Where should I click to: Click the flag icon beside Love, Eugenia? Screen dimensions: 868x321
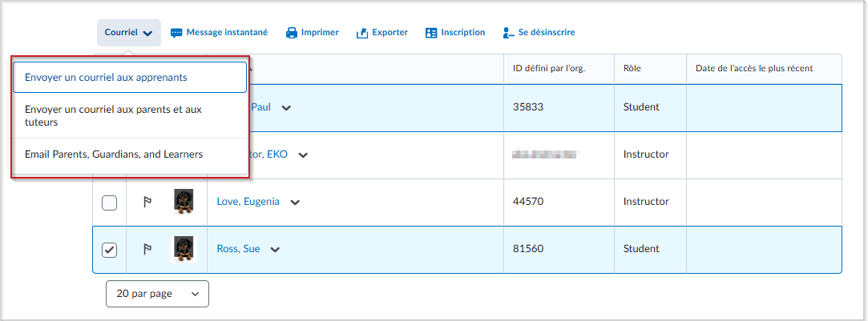coord(147,203)
